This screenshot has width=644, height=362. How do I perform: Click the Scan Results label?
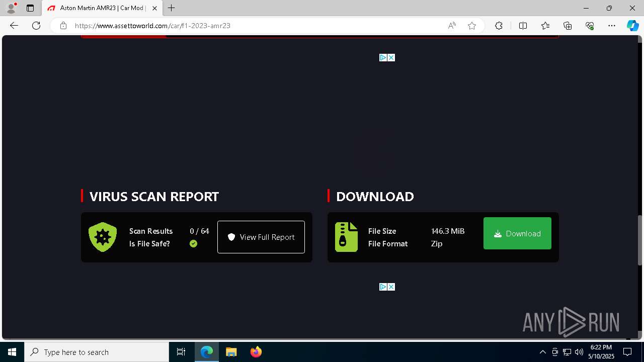151,231
